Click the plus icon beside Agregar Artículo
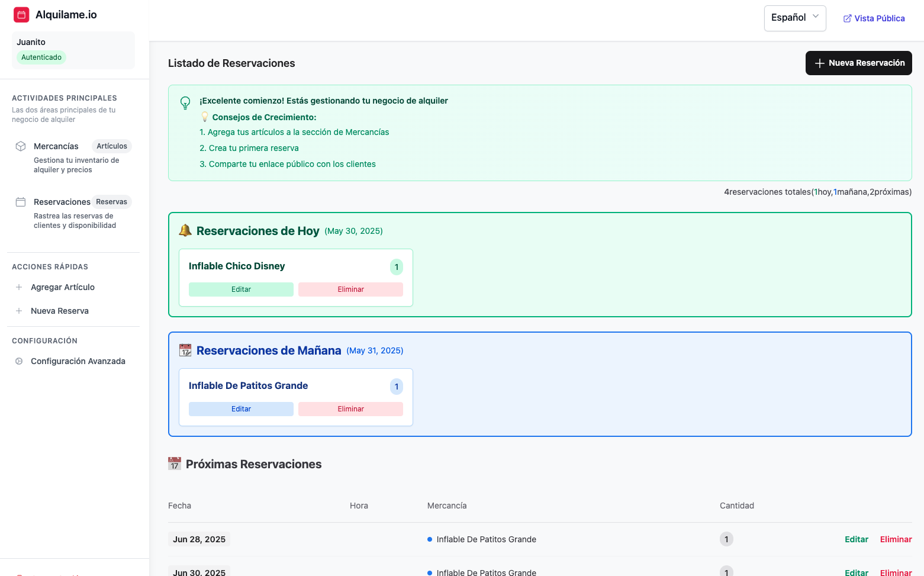 coord(19,287)
